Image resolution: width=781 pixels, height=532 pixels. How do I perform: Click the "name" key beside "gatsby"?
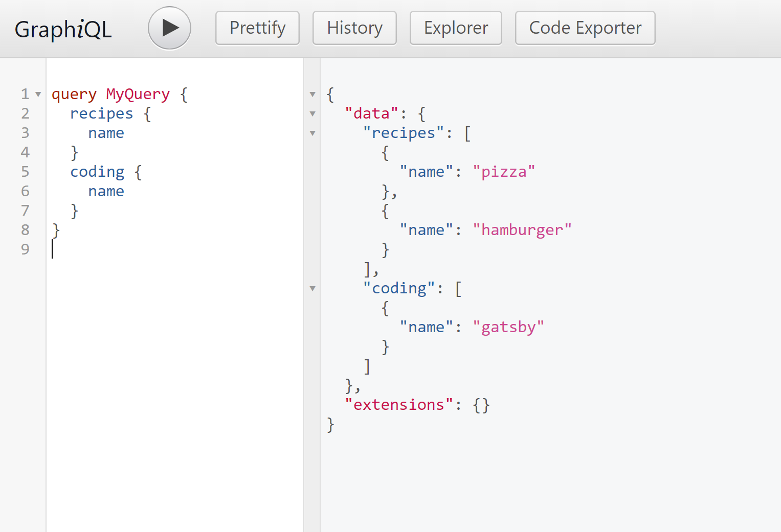click(x=427, y=328)
